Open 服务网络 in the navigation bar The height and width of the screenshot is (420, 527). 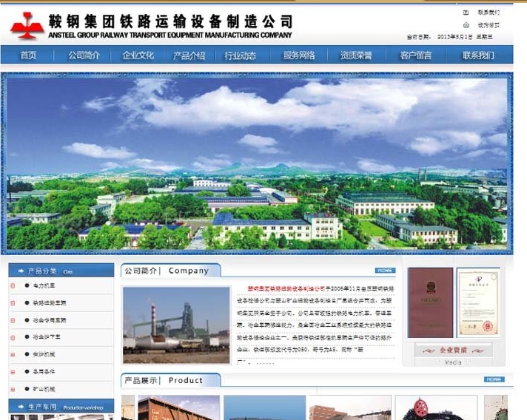(x=299, y=55)
